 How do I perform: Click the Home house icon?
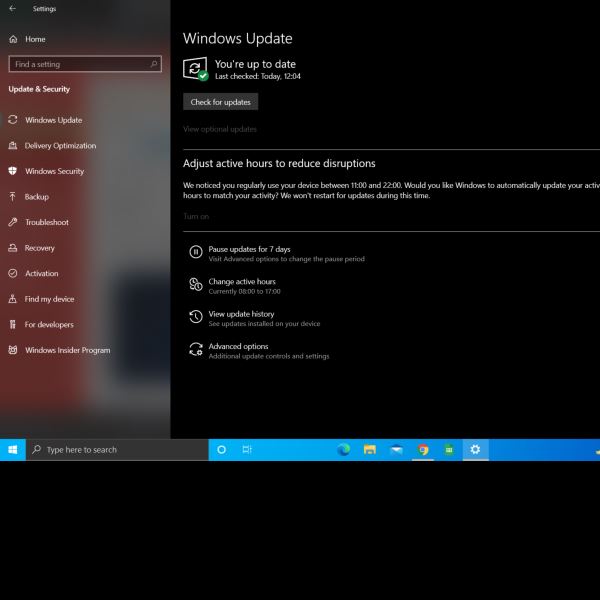pyautogui.click(x=13, y=39)
